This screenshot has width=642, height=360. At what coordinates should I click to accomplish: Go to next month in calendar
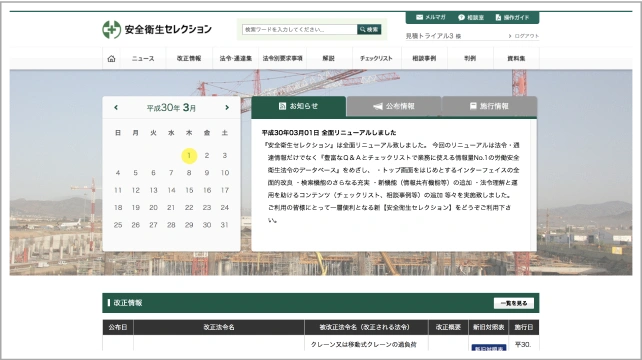click(227, 107)
